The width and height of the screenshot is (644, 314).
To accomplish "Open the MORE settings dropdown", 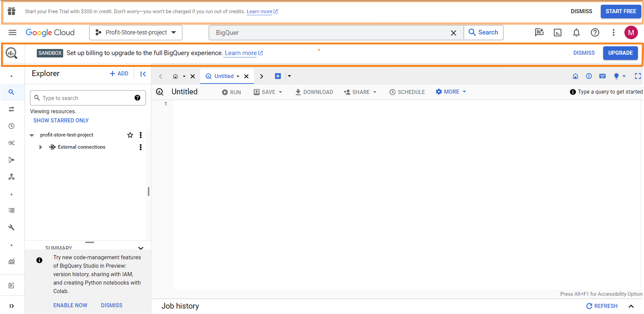I will pyautogui.click(x=451, y=92).
